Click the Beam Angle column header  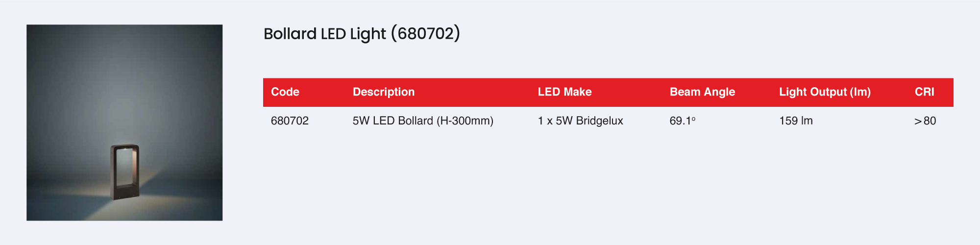[702, 92]
